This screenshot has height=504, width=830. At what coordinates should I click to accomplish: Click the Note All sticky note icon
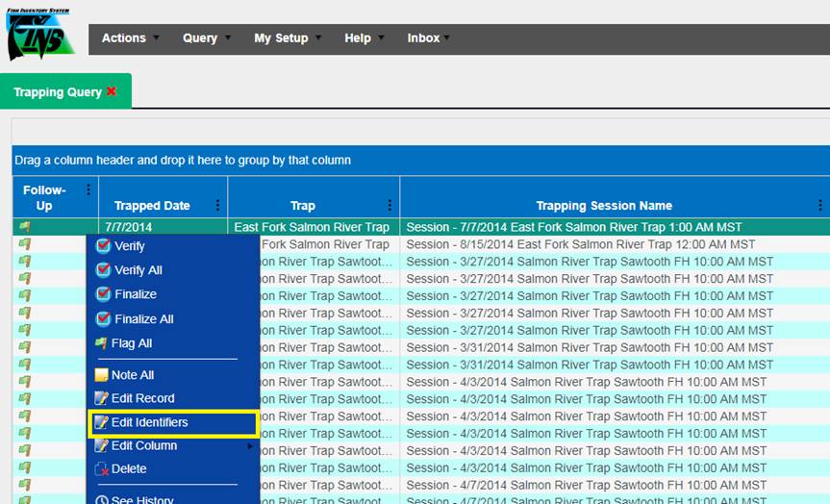[102, 375]
